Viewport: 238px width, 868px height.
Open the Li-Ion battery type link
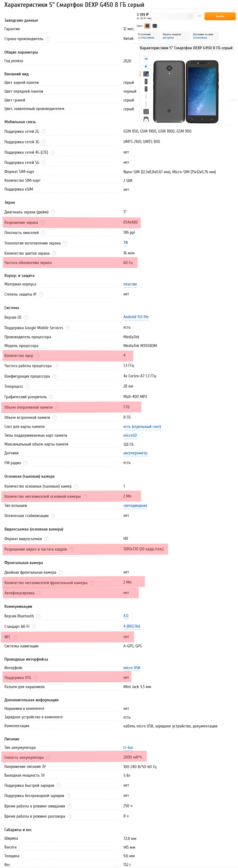click(128, 747)
